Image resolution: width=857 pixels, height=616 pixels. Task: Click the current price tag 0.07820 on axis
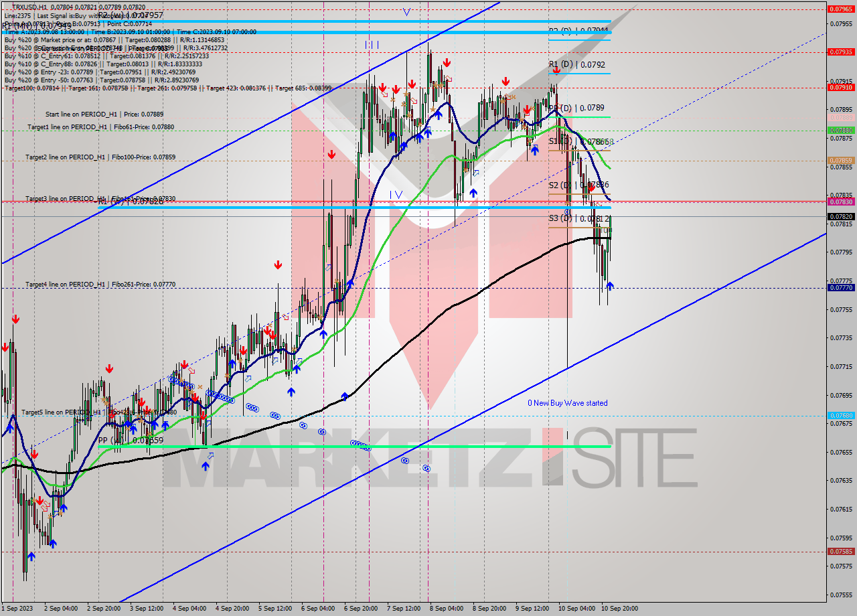tap(840, 217)
